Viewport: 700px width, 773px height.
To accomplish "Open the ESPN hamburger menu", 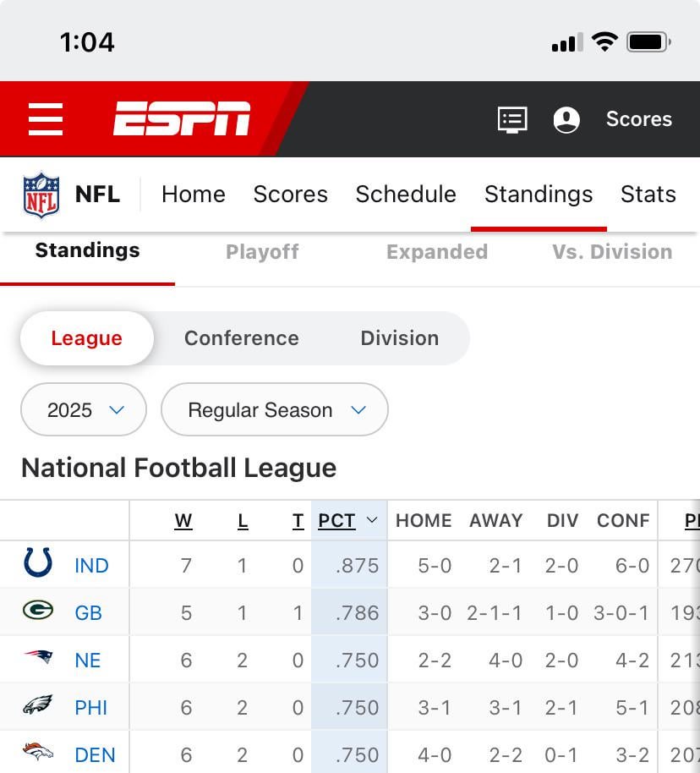I will click(46, 119).
